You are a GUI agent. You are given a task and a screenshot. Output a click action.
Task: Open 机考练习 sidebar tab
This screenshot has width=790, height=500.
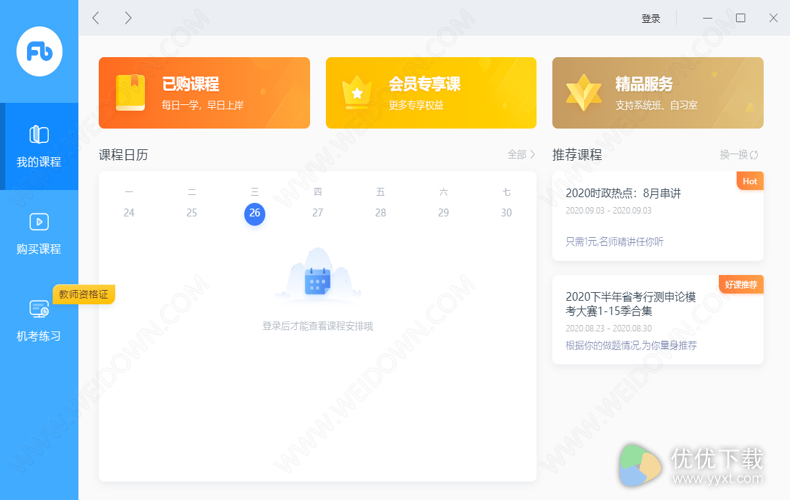[39, 321]
